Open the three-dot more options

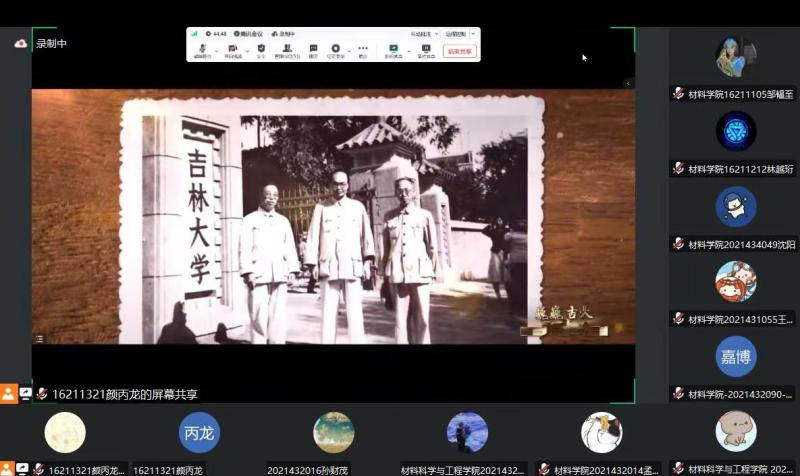point(363,49)
